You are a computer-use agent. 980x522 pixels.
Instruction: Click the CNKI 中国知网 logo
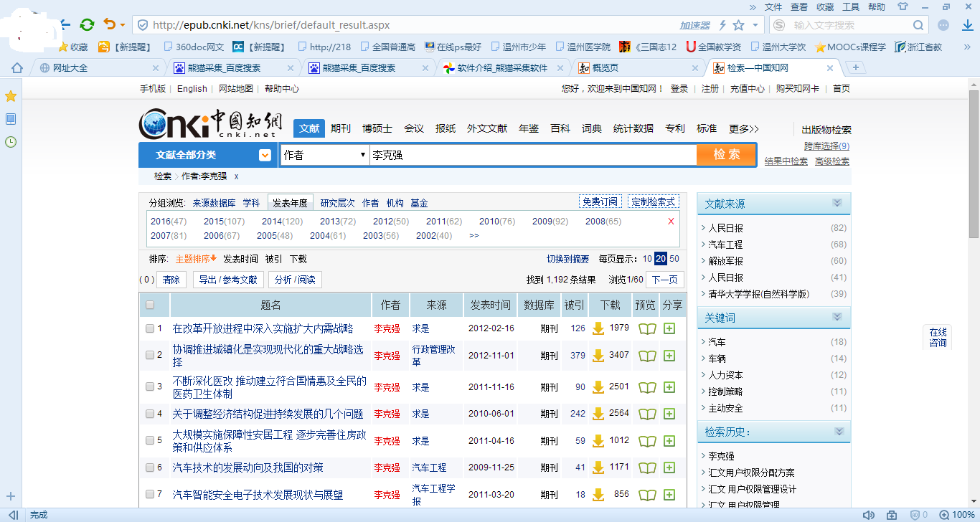tap(212, 125)
